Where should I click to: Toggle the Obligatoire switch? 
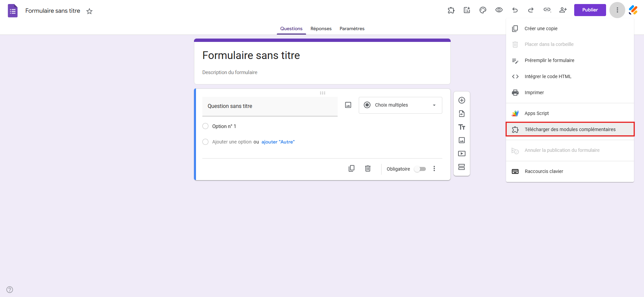(x=420, y=169)
